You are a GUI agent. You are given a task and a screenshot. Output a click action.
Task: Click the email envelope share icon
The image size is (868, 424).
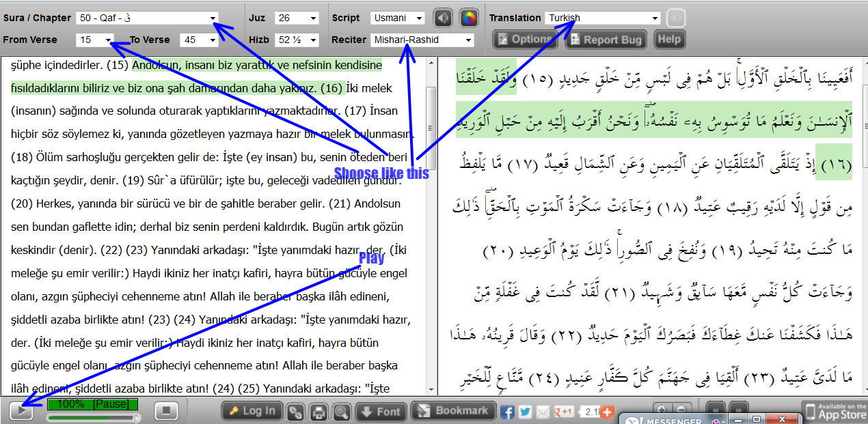pyautogui.click(x=543, y=412)
